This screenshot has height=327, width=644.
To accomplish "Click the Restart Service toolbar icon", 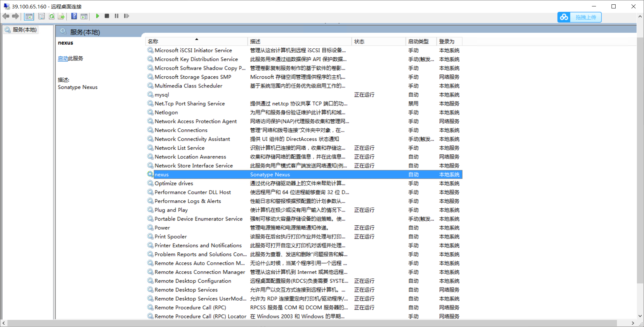I will (127, 16).
